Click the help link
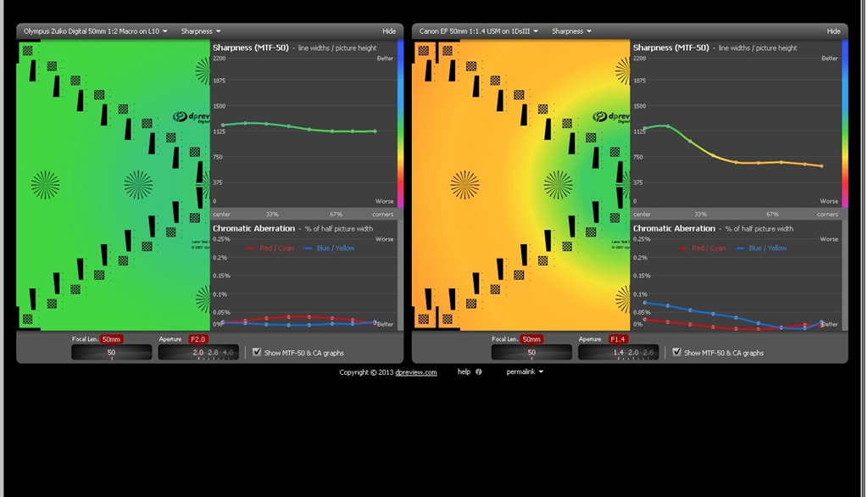Viewport: 868px width, 497px height. point(464,371)
